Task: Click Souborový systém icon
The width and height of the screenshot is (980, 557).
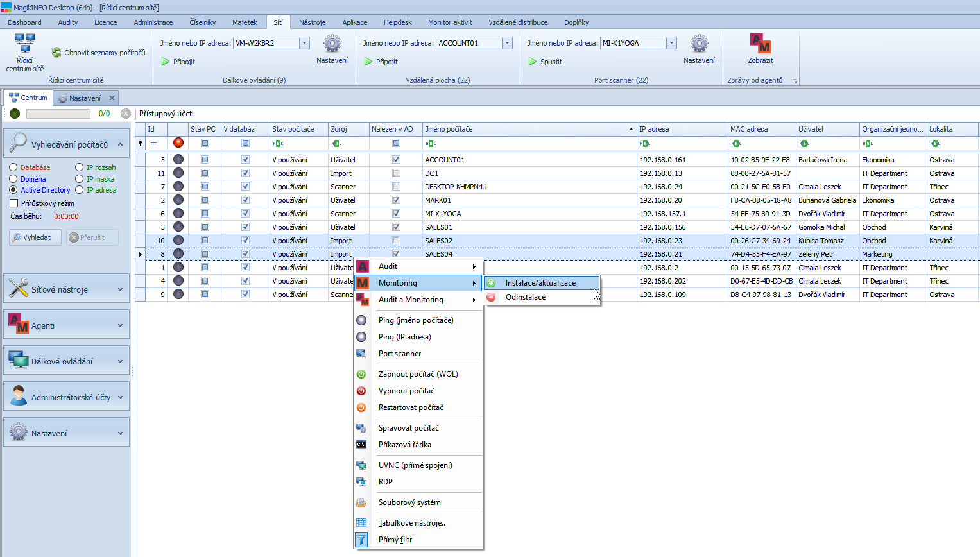Action: click(361, 502)
